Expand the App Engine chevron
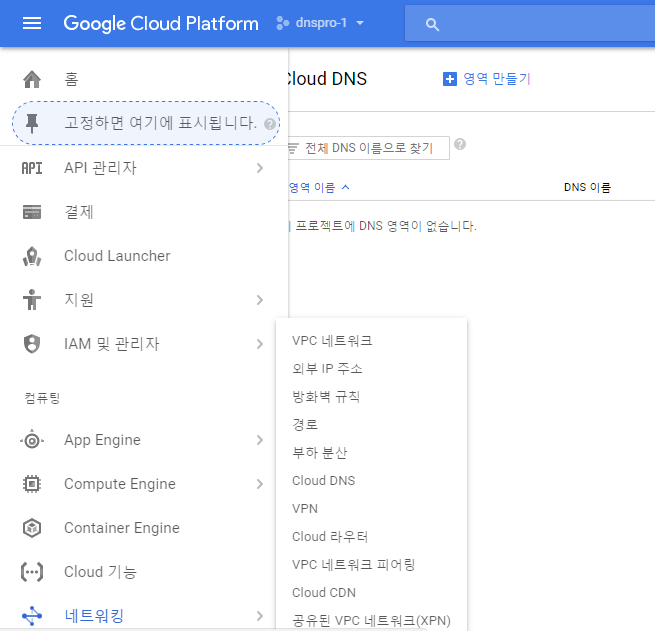This screenshot has width=655, height=631. tap(260, 440)
